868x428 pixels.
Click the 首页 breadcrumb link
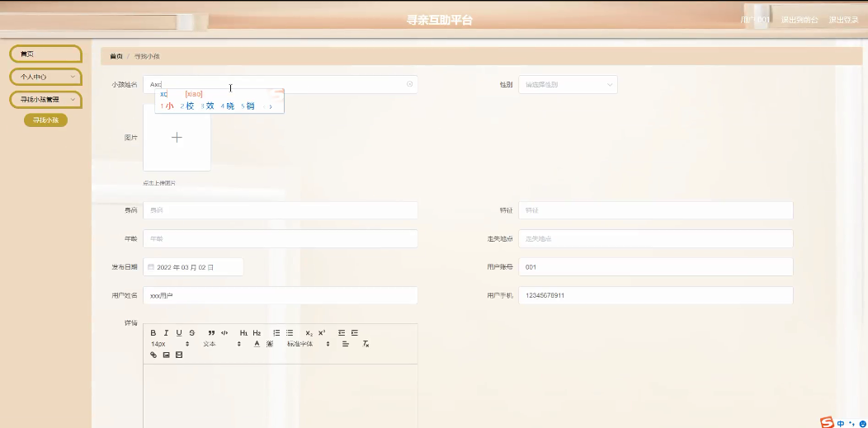pyautogui.click(x=116, y=56)
